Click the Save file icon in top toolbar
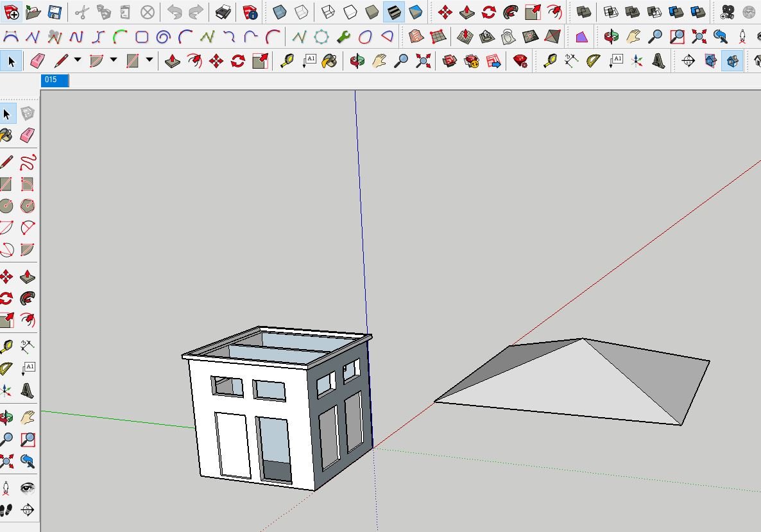Image resolution: width=761 pixels, height=532 pixels. 55,12
